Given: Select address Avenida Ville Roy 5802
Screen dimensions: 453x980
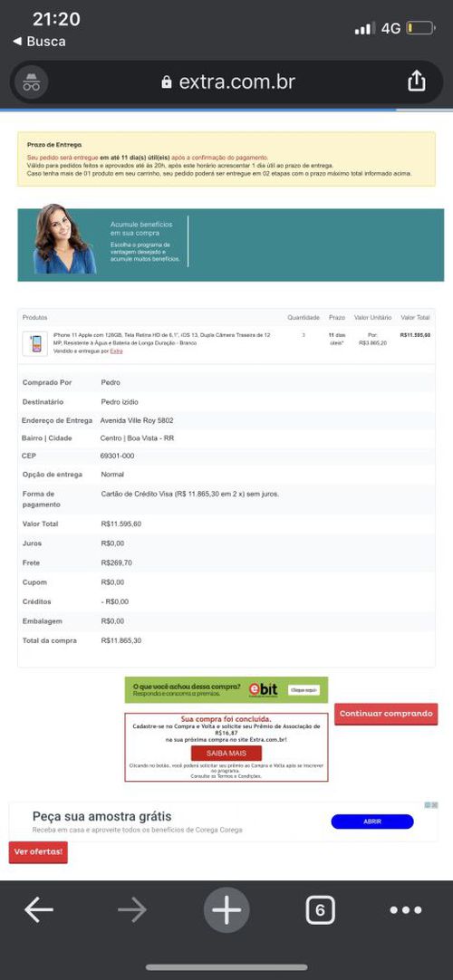Looking at the screenshot, I should click(137, 420).
